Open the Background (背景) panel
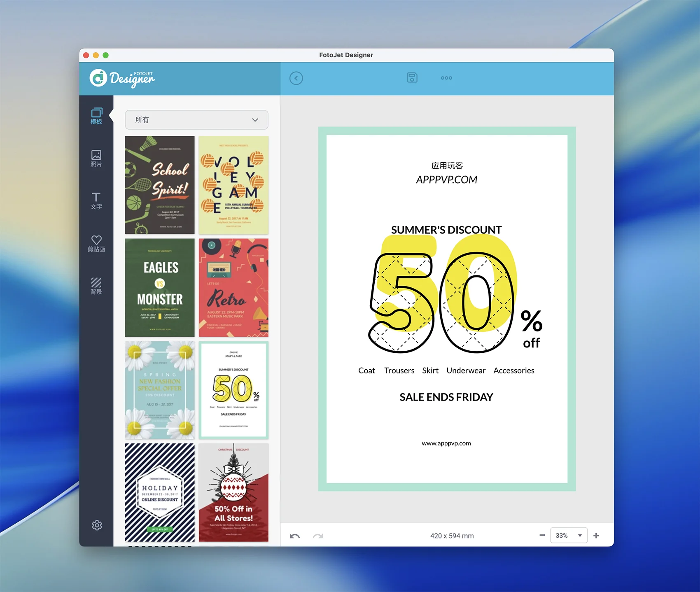 pos(96,286)
